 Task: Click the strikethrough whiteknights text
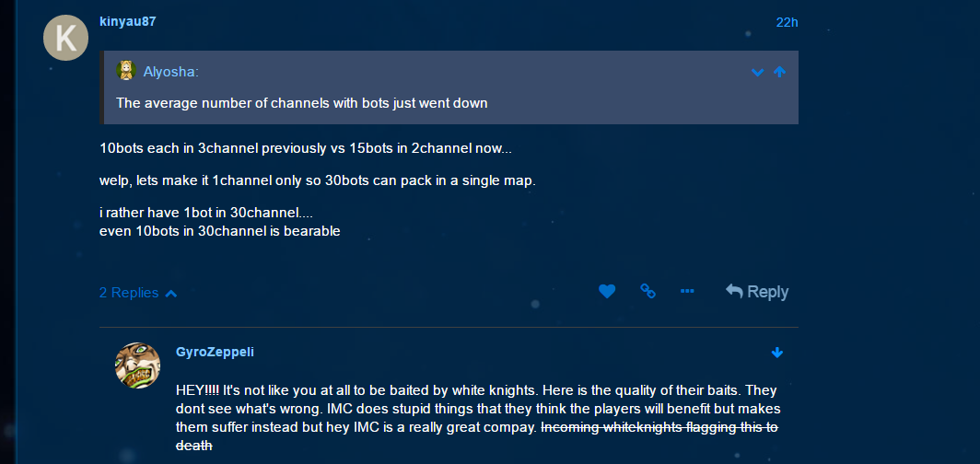[x=659, y=427]
